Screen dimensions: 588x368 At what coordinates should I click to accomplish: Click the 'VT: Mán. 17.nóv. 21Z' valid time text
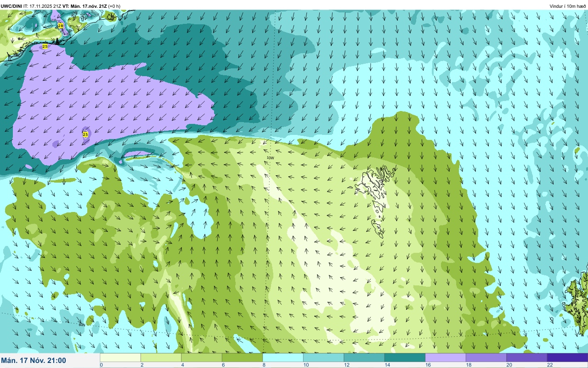[85, 6]
